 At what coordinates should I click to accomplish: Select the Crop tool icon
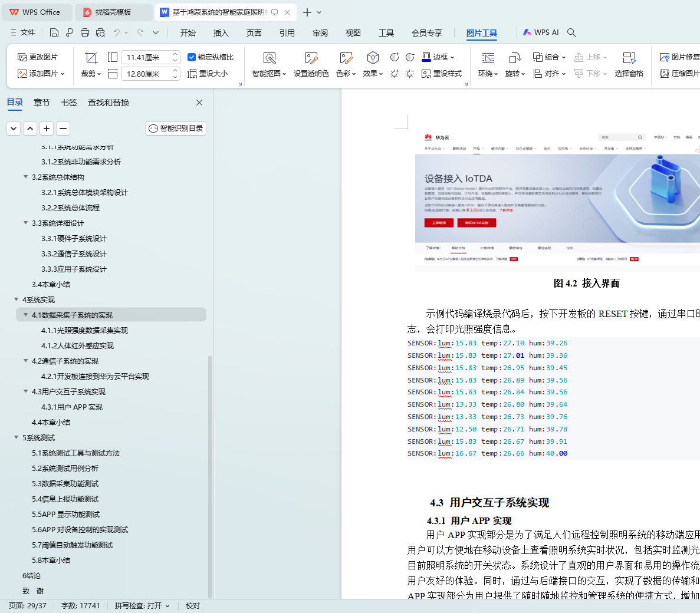(91, 58)
